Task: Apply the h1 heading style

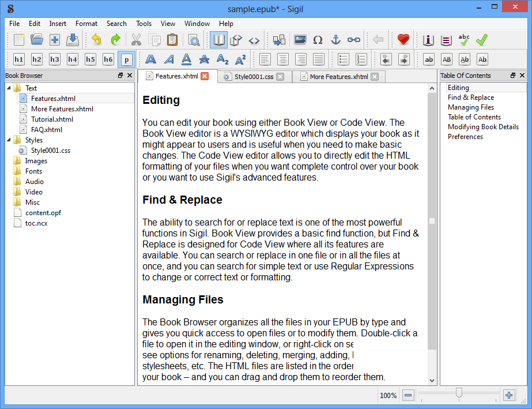Action: [19, 59]
